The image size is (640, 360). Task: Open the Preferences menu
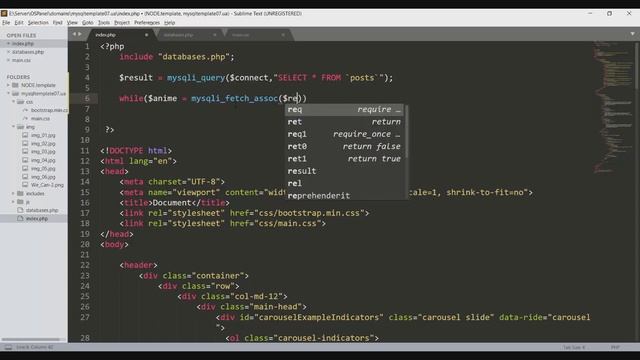(147, 23)
